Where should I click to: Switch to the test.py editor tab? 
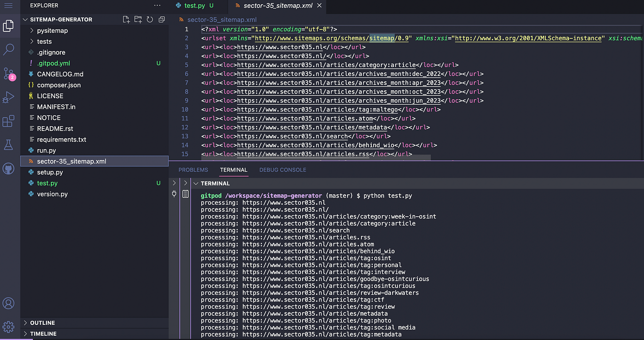195,6
